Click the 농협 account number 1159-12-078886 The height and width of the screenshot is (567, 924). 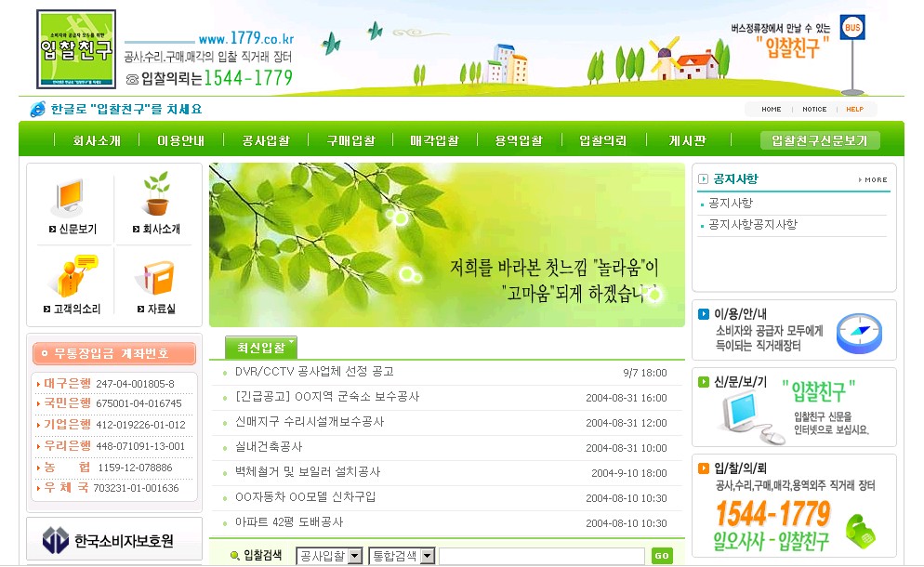[x=135, y=468]
